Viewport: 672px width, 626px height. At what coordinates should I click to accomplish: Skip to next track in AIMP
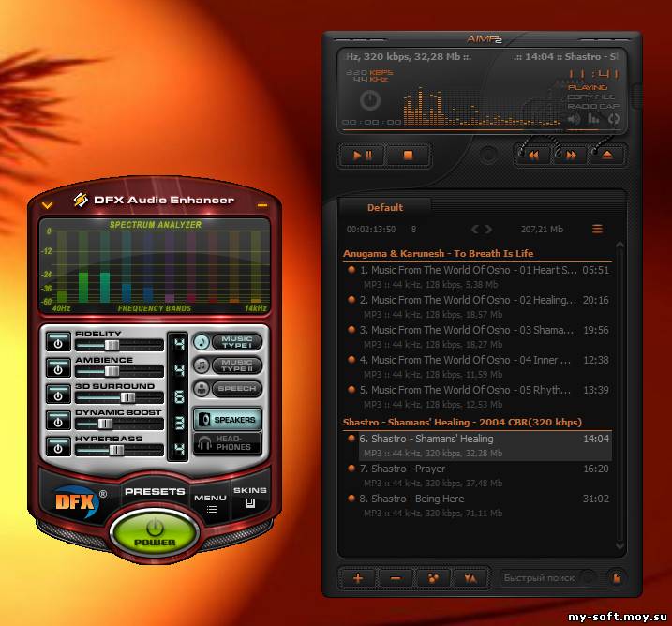coord(571,156)
